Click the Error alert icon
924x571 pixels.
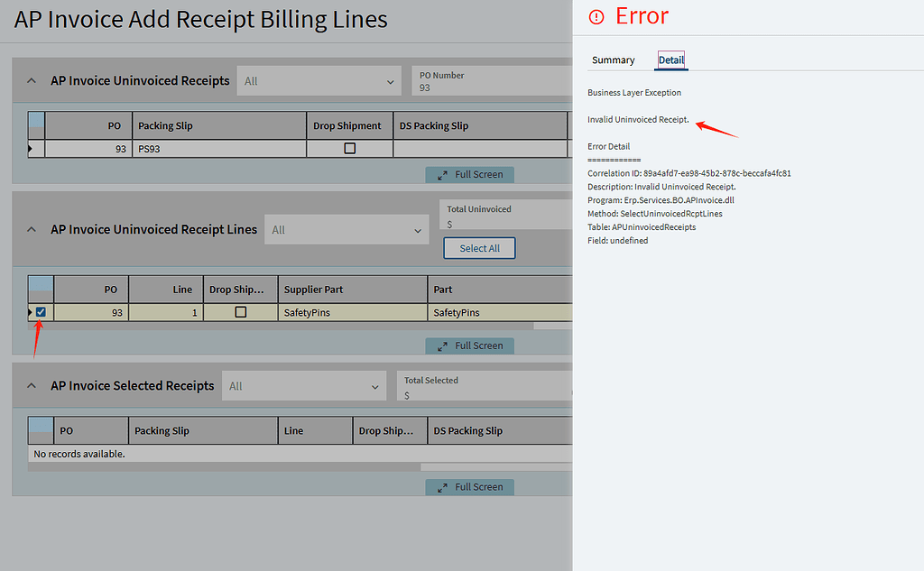[597, 15]
